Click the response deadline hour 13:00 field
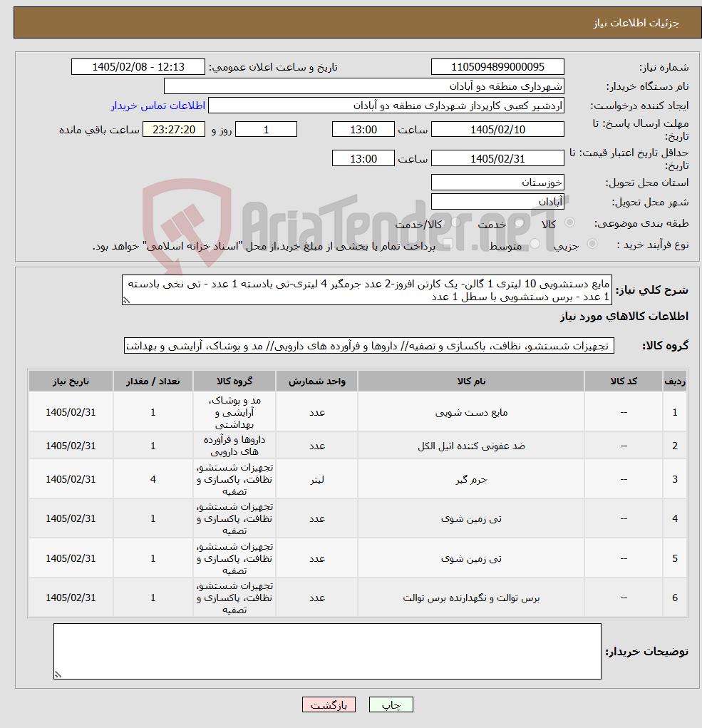 click(363, 130)
